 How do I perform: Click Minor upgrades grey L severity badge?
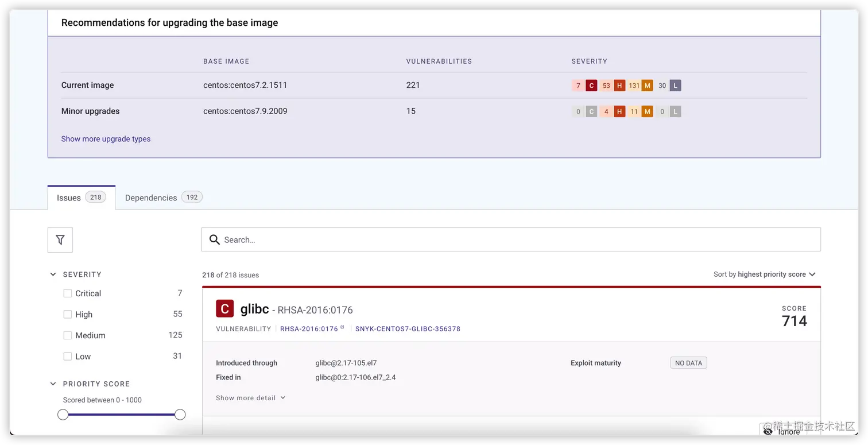(676, 111)
